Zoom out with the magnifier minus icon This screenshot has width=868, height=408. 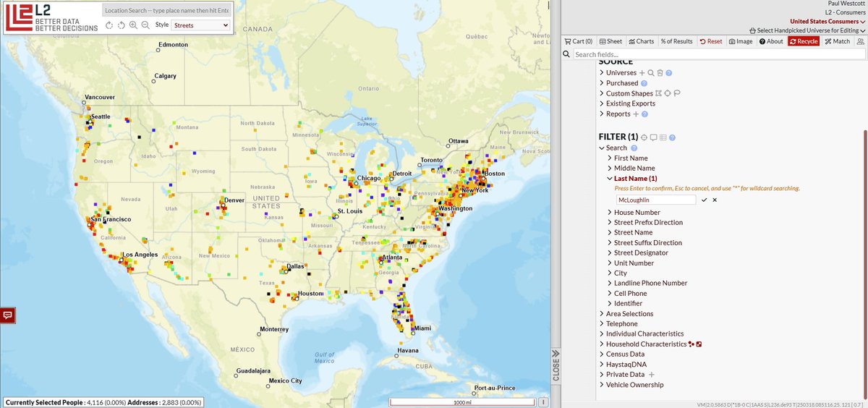145,25
